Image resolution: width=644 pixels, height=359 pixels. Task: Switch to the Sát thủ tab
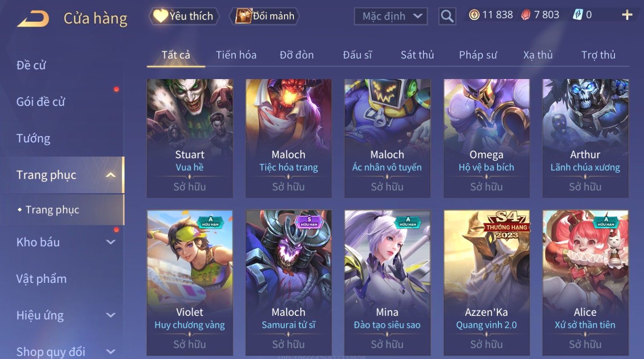click(x=417, y=55)
